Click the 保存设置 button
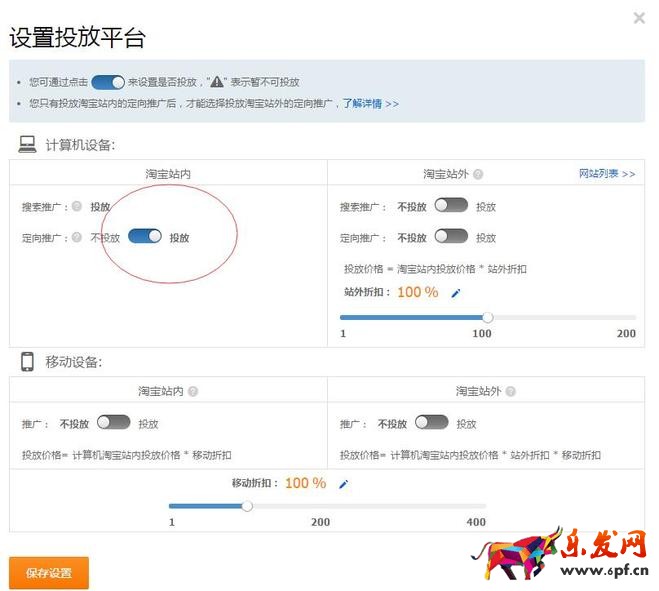Image resolution: width=659 pixels, height=591 pixels. coord(49,573)
